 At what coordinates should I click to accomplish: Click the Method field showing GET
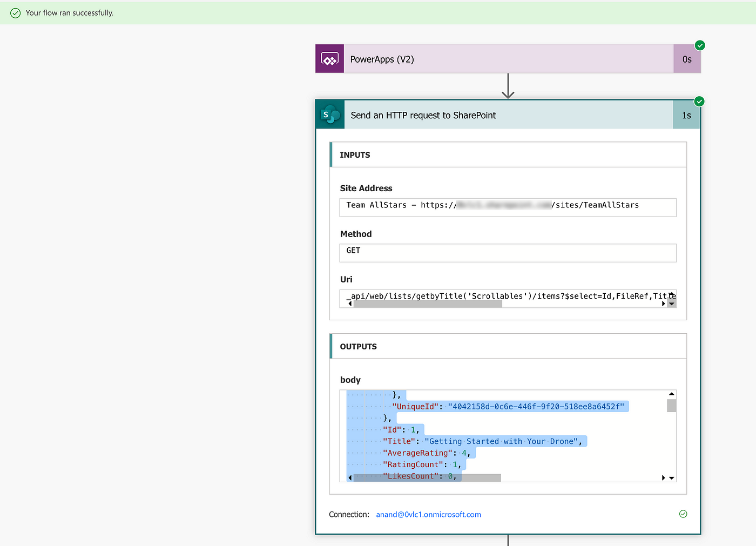click(x=508, y=253)
